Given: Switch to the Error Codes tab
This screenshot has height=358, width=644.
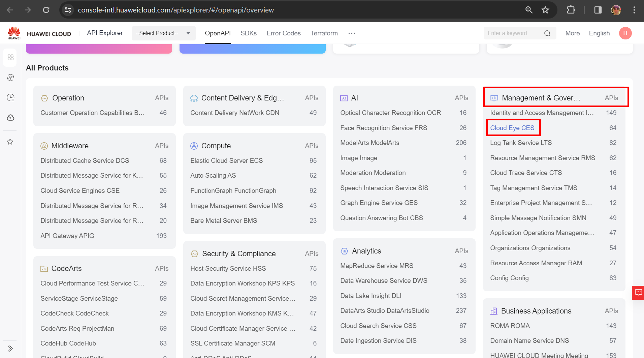Looking at the screenshot, I should [283, 33].
